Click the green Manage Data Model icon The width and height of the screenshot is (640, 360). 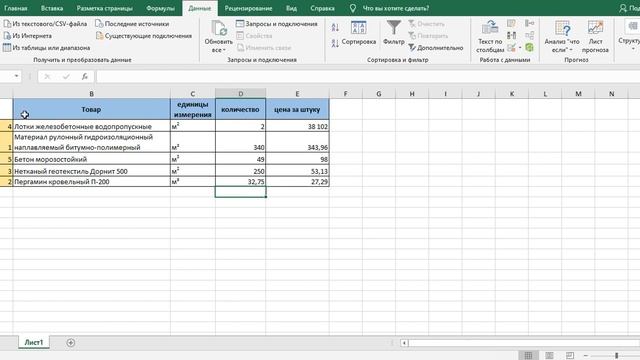529,48
